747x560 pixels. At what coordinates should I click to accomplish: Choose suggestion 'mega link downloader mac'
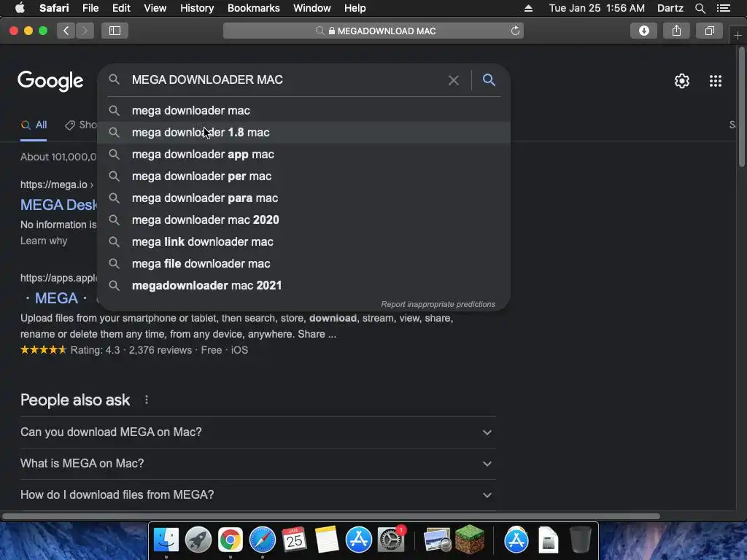coord(303,242)
